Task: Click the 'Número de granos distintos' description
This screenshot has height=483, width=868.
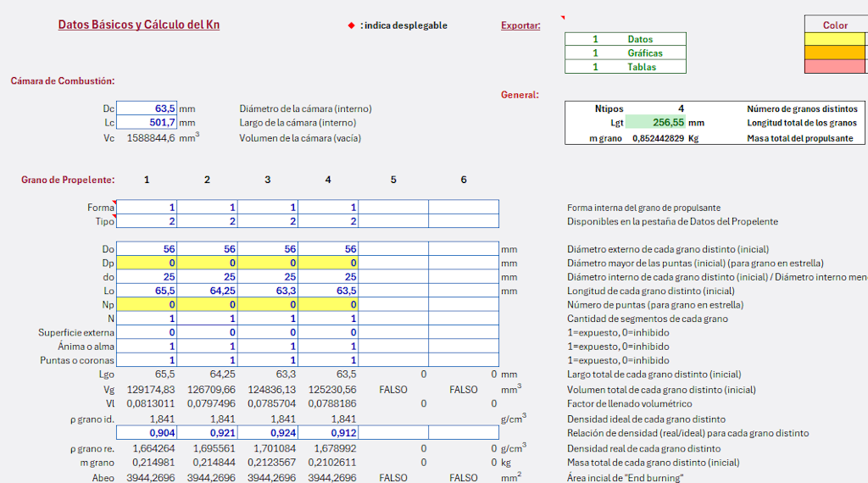Action: point(802,109)
